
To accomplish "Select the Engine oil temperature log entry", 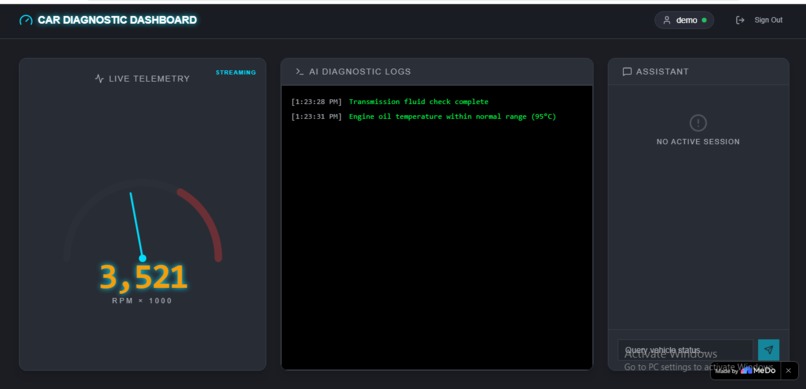I will point(452,117).
